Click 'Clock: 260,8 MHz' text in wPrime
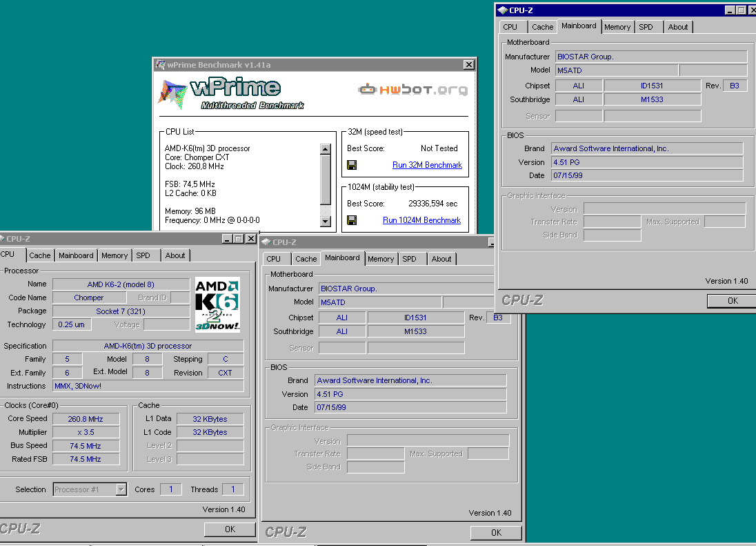 pos(195,166)
